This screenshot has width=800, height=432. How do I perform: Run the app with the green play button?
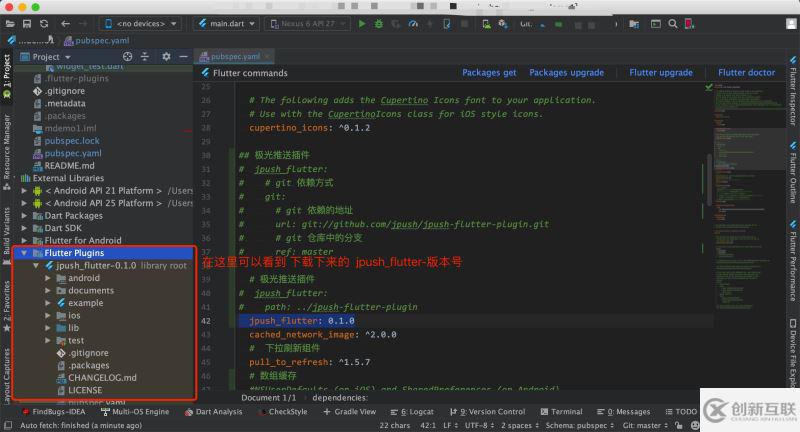click(x=362, y=23)
